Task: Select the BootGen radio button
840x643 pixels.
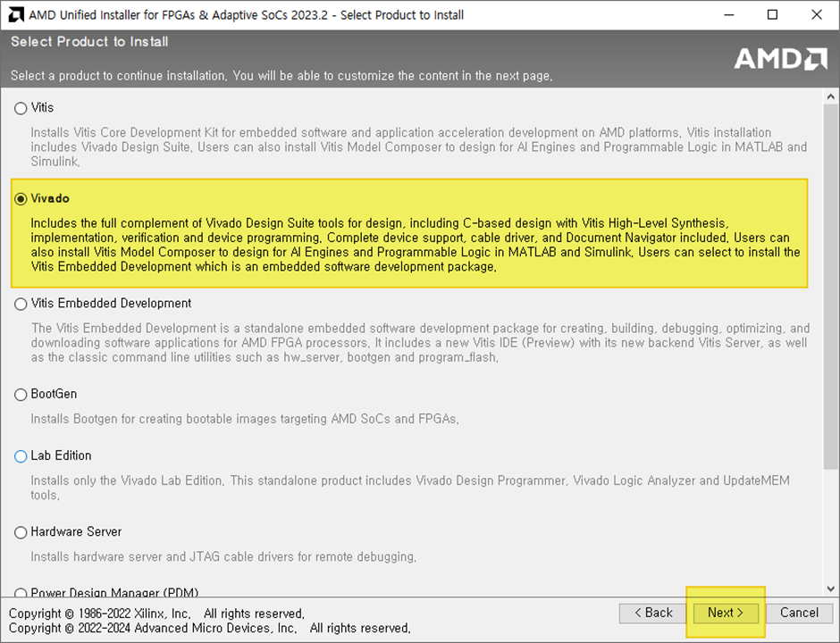Action: pyautogui.click(x=21, y=395)
